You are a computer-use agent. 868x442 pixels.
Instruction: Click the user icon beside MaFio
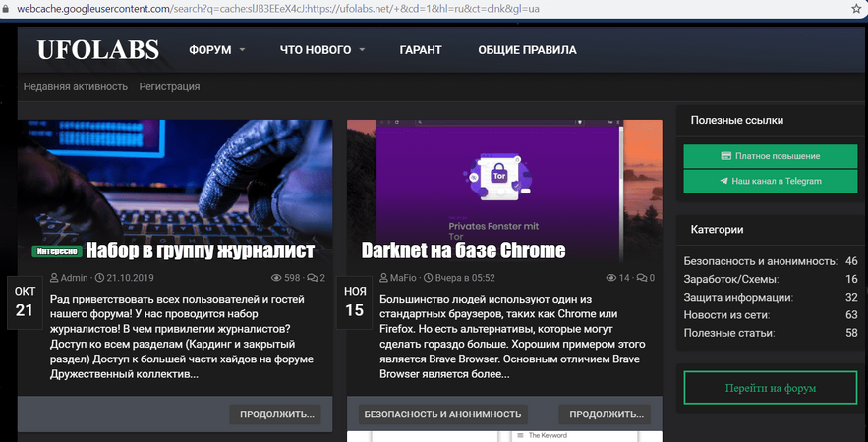pos(383,278)
